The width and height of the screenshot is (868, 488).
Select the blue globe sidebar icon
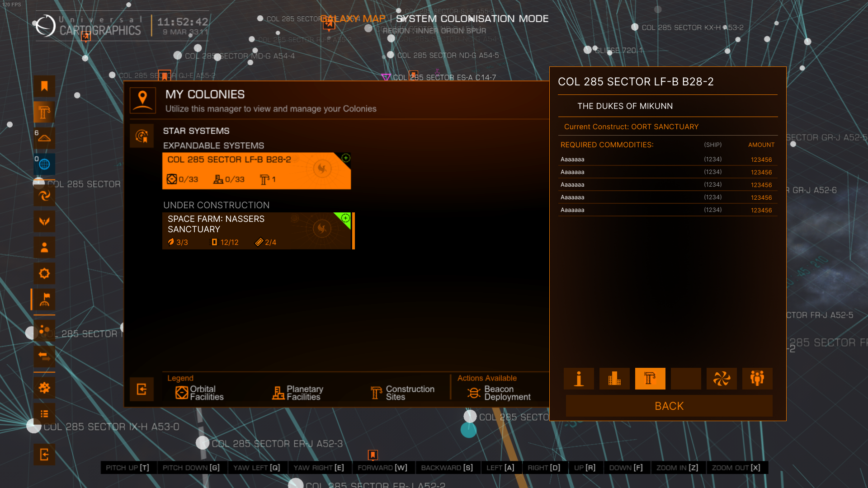[44, 164]
